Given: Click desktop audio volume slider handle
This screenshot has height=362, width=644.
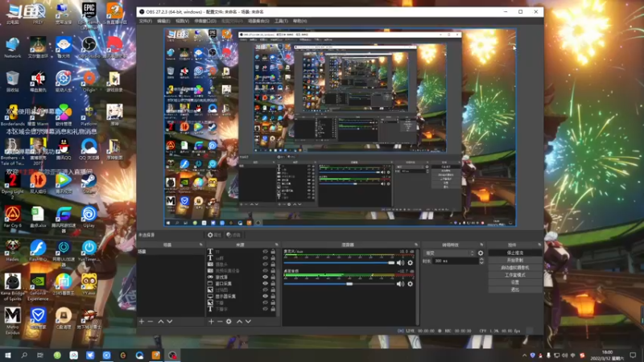Looking at the screenshot, I should click(349, 284).
